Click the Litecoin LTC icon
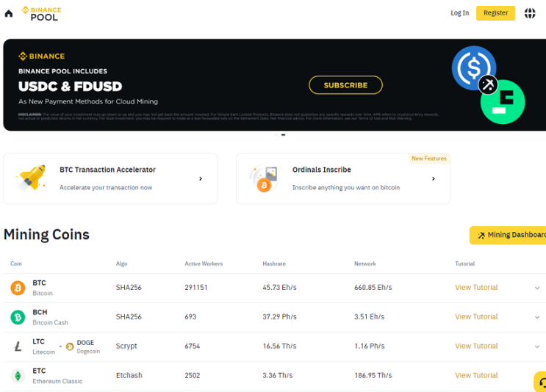The height and width of the screenshot is (392, 546). pos(18,346)
